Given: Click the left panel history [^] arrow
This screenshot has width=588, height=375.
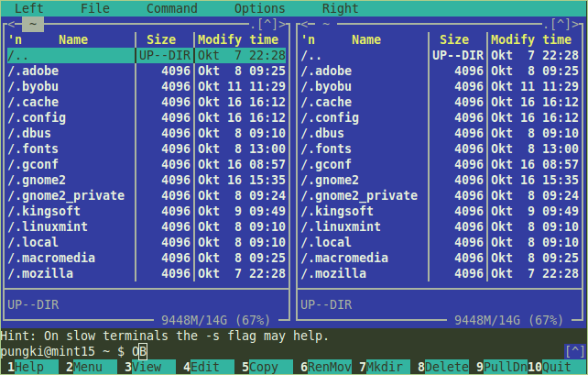Looking at the screenshot, I should point(271,24).
